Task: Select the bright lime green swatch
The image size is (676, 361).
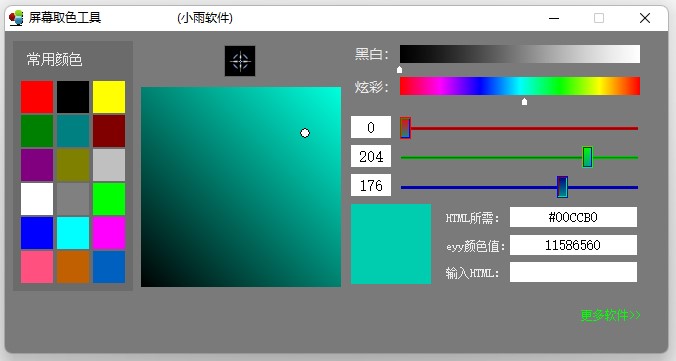Action: coord(109,199)
